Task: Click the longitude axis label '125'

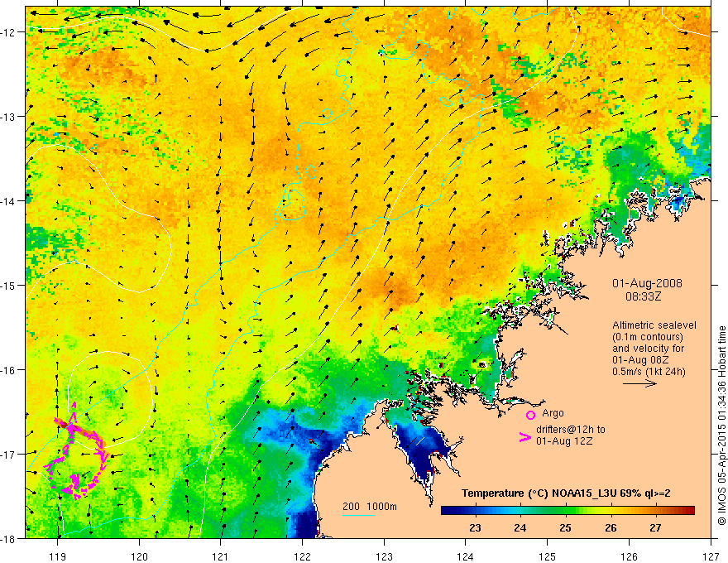Action: [x=548, y=556]
